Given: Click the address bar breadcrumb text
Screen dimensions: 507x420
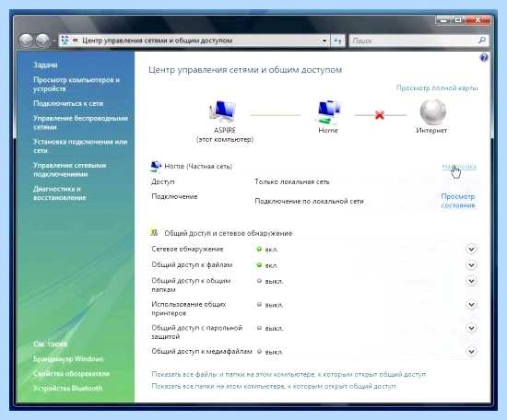Looking at the screenshot, I should coord(157,41).
